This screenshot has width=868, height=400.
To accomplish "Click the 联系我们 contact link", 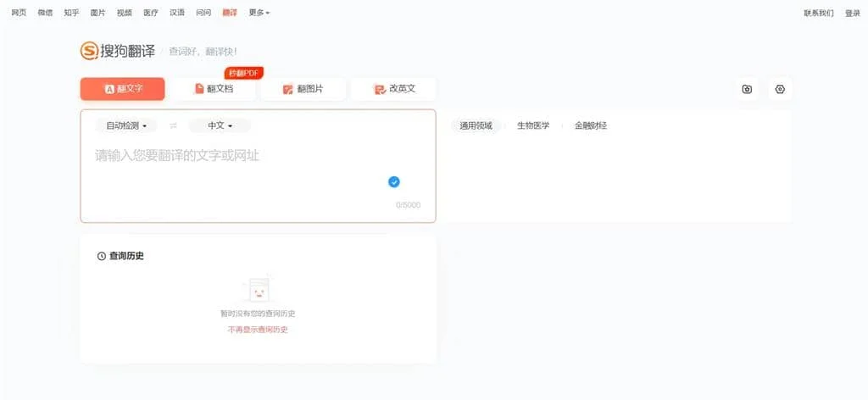I will click(819, 14).
